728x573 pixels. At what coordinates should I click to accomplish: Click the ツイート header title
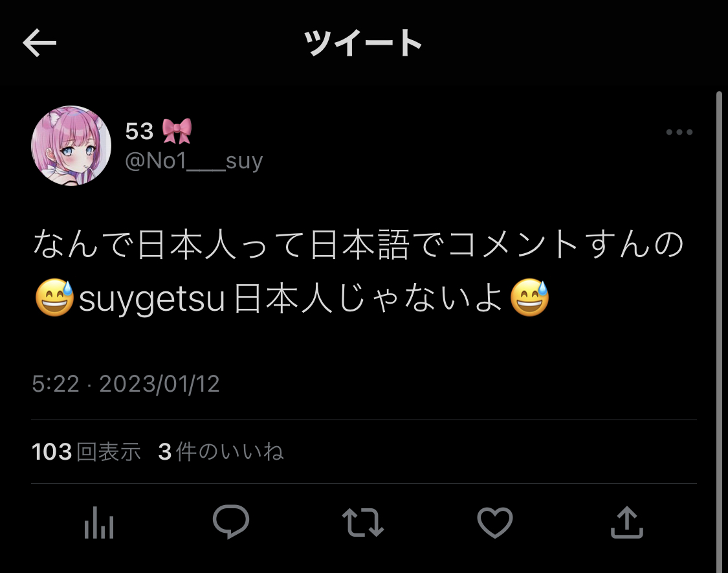tap(363, 43)
